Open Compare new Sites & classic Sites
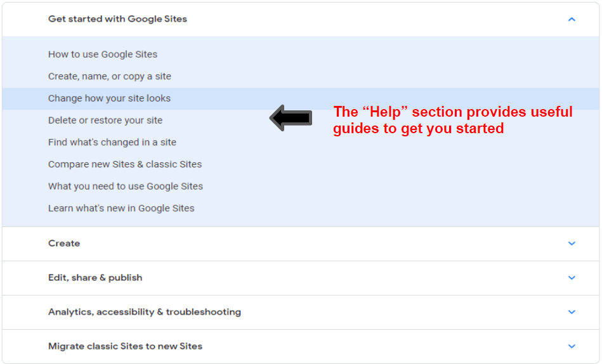 (125, 164)
